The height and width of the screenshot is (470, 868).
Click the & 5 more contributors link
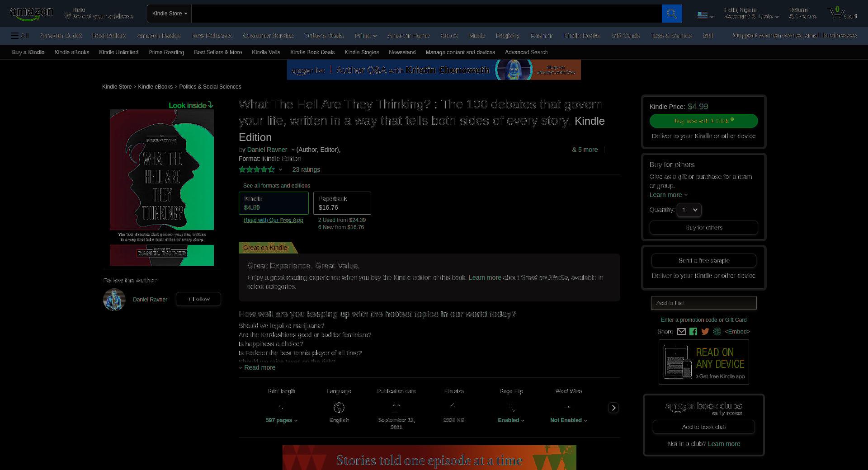(x=585, y=150)
